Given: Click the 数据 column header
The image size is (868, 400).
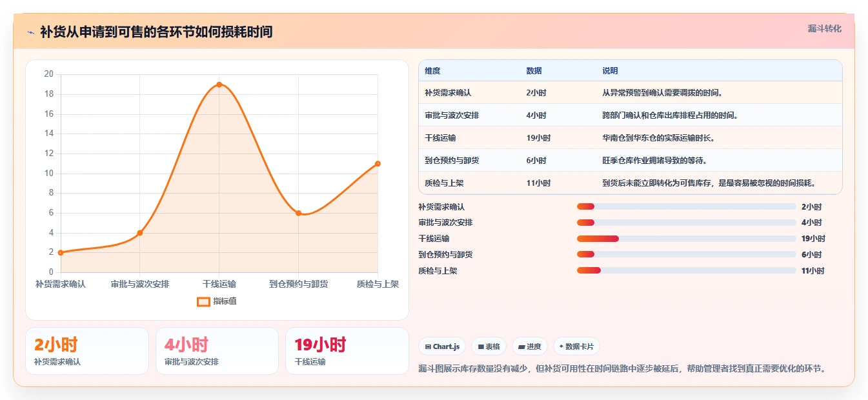Looking at the screenshot, I should (x=534, y=71).
